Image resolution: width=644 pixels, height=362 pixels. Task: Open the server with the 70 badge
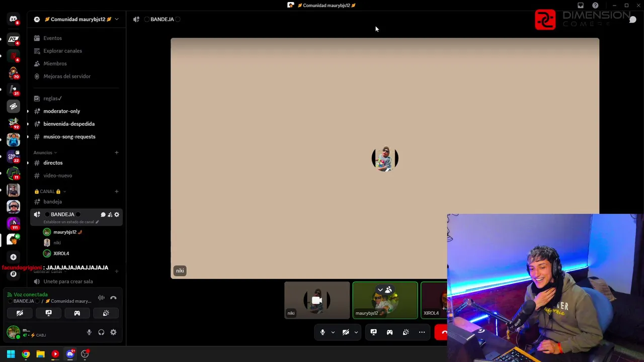14,72
